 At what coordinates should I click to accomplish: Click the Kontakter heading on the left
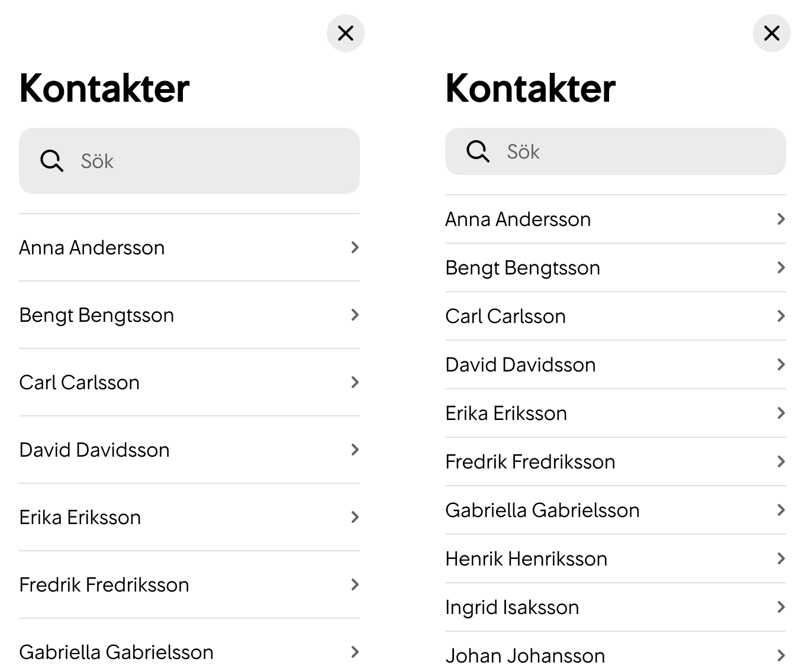coord(104,88)
